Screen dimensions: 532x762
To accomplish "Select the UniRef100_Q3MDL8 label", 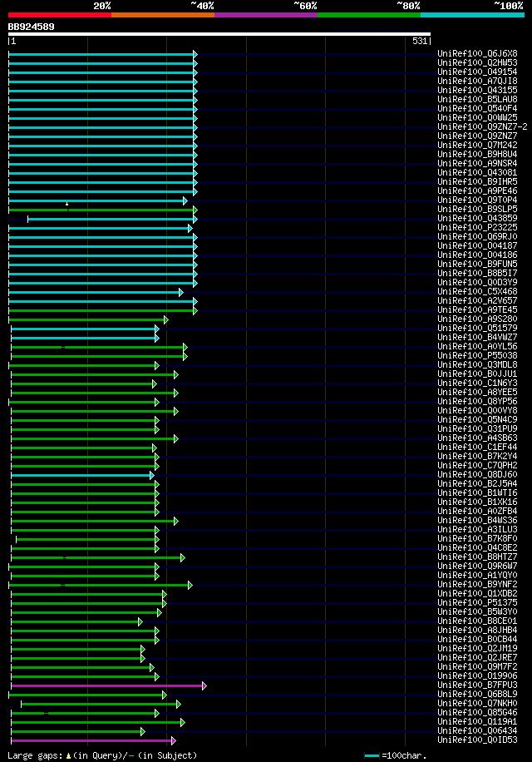I will tap(477, 365).
